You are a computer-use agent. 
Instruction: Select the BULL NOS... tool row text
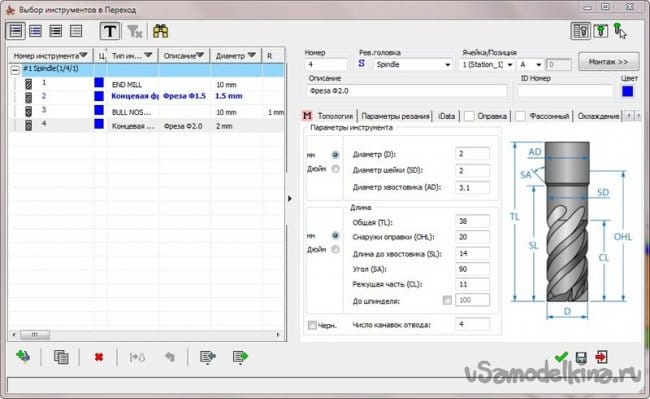pyautogui.click(x=131, y=112)
